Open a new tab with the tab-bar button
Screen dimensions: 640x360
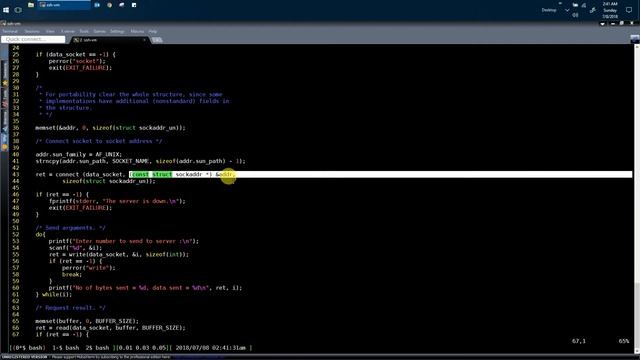pyautogui.click(x=157, y=40)
